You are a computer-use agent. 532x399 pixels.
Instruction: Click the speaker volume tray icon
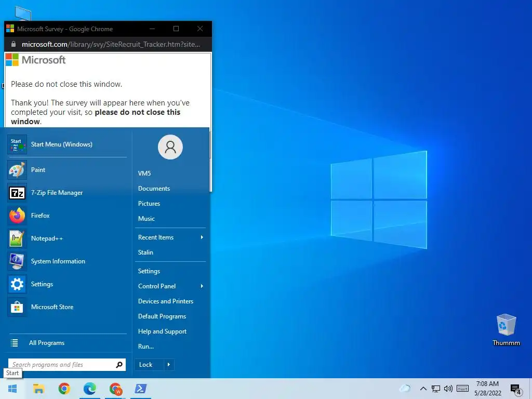pyautogui.click(x=448, y=389)
